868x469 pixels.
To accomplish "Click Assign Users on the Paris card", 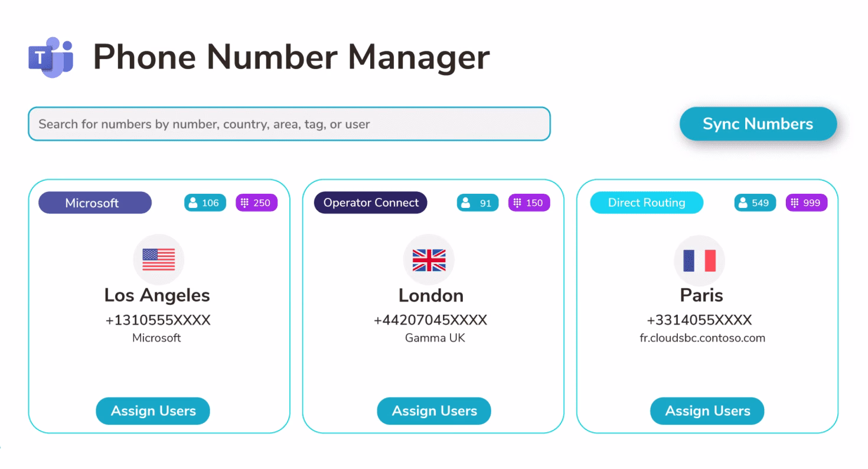I will (707, 411).
